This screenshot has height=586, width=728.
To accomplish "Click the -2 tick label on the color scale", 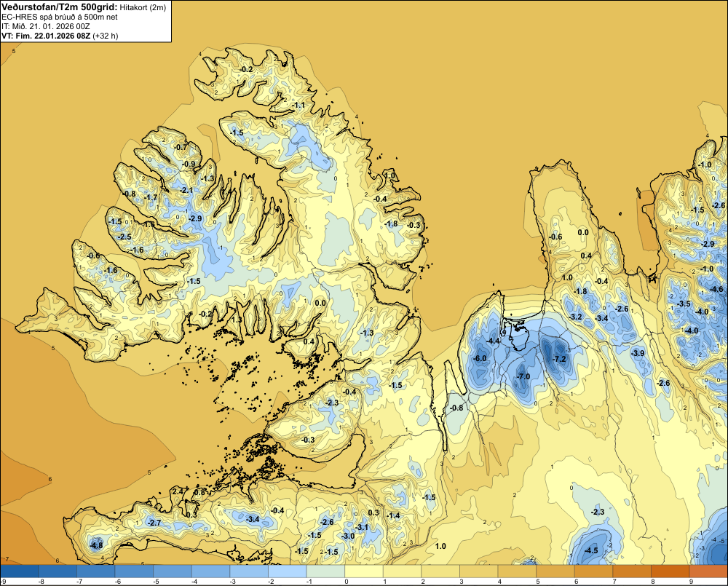I will tap(270, 582).
